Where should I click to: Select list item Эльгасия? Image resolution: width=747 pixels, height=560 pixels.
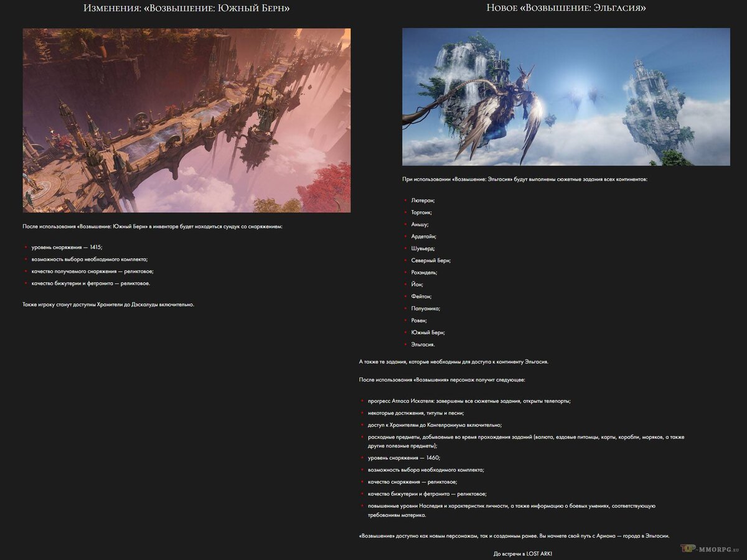coord(423,344)
